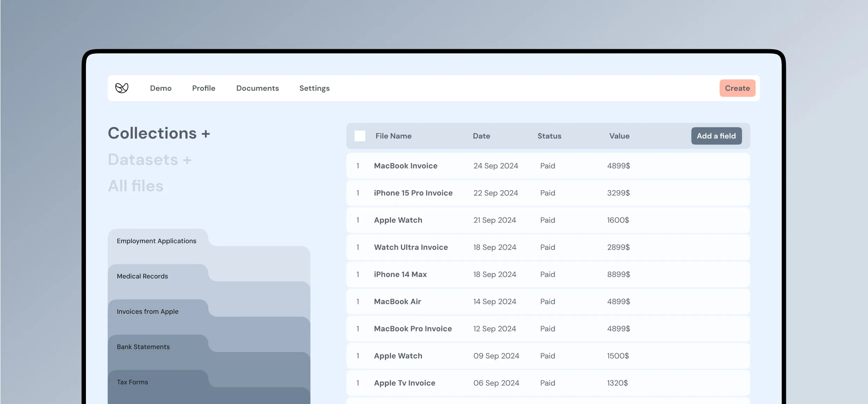The height and width of the screenshot is (404, 868).
Task: Toggle the select-all checkbox in table header
Action: (360, 136)
